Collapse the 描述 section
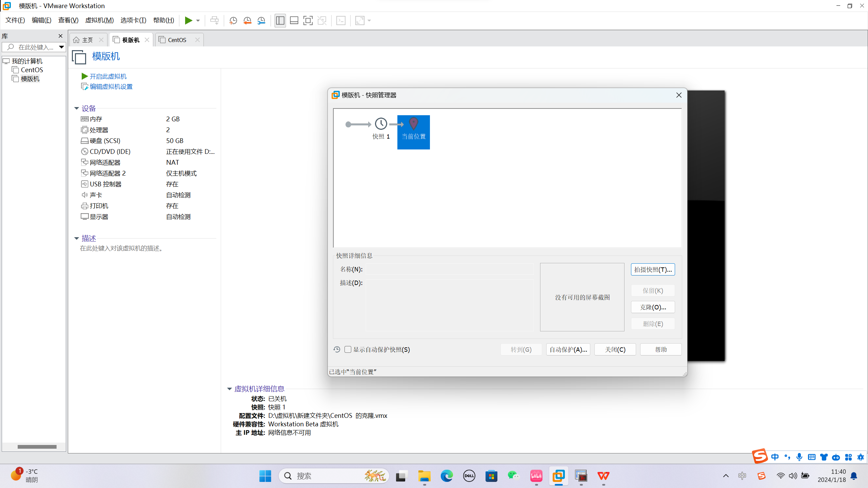This screenshot has height=488, width=868. [x=77, y=239]
